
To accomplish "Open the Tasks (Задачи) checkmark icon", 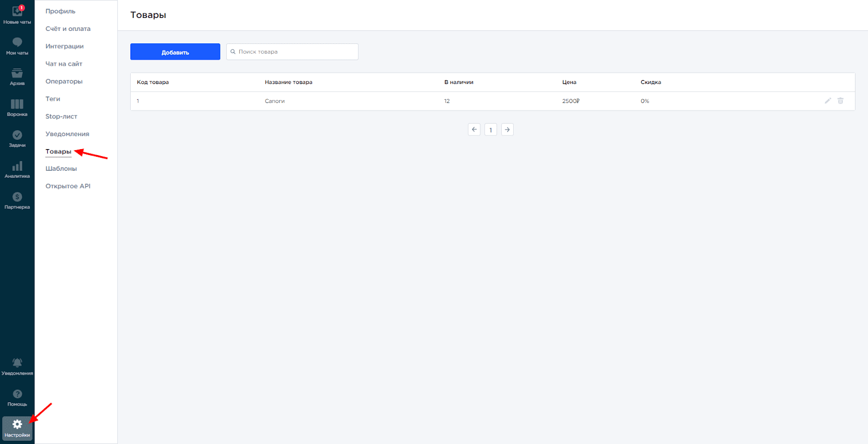I will 17,136.
